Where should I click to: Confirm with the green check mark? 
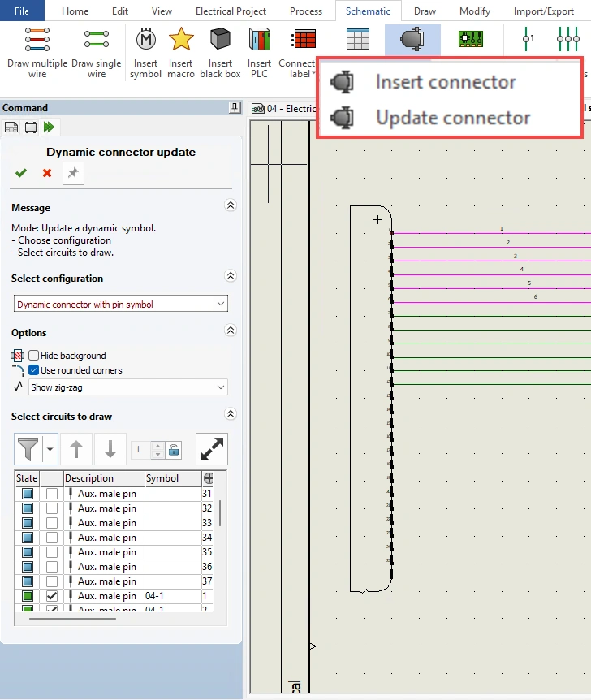pyautogui.click(x=21, y=173)
